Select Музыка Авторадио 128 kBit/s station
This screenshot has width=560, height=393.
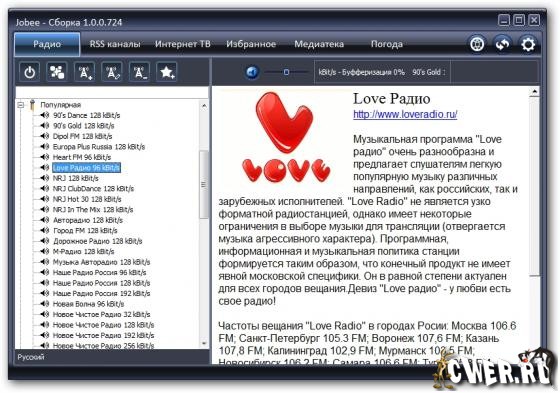(101, 262)
